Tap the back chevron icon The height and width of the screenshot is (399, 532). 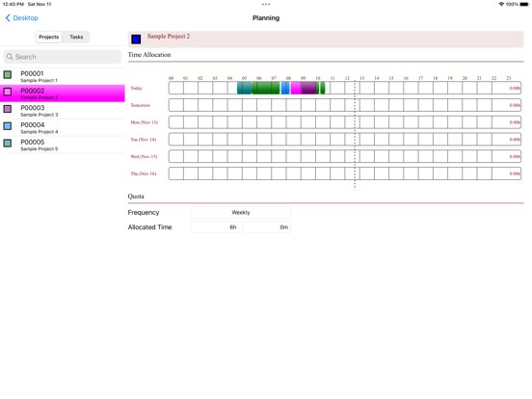pos(8,18)
